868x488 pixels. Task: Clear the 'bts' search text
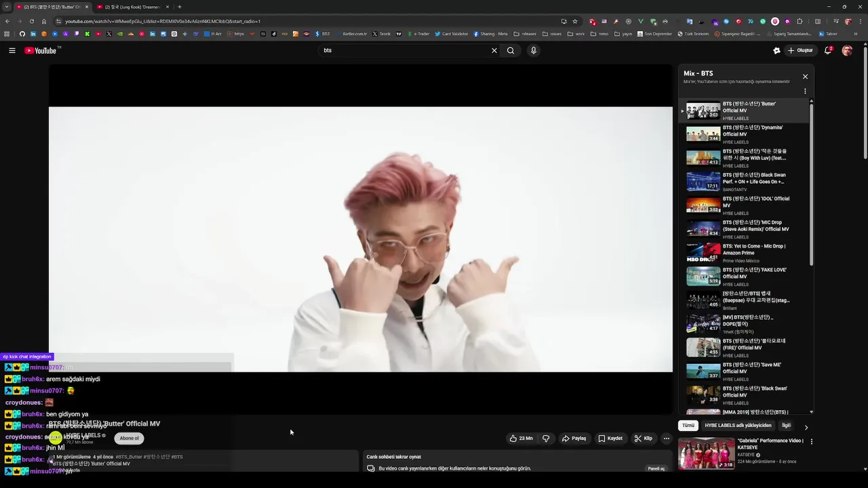coord(494,50)
